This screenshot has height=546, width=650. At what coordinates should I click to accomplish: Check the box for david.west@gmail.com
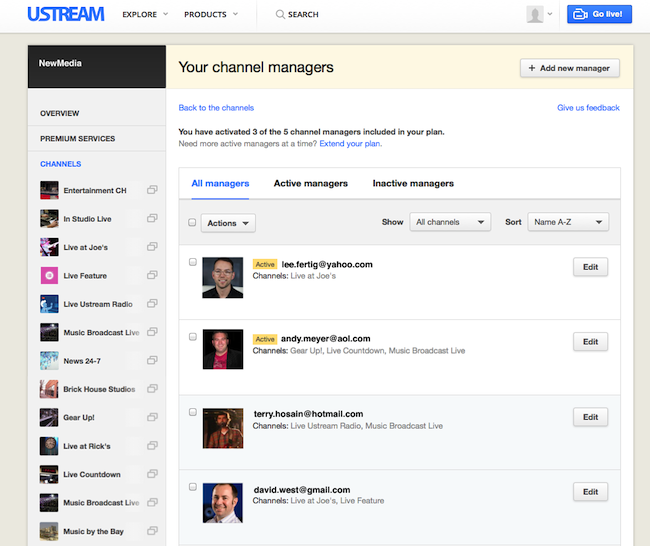tap(193, 487)
